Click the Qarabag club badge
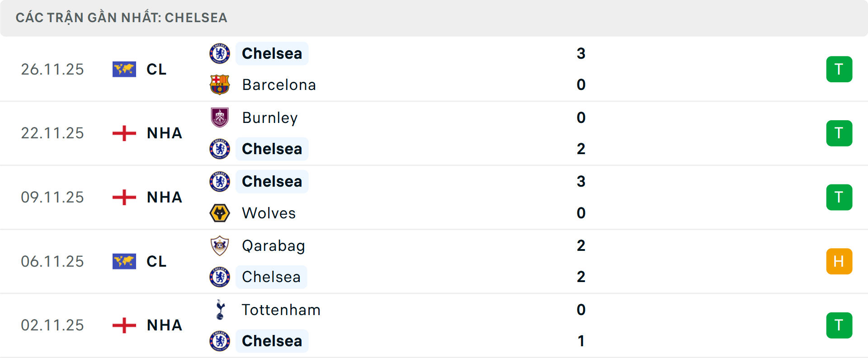This screenshot has height=358, width=868. 220,246
